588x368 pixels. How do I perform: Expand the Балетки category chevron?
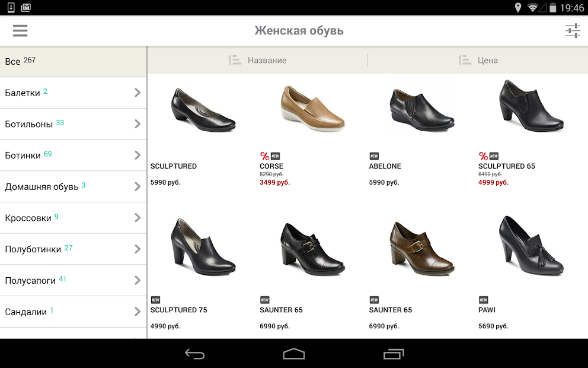pyautogui.click(x=137, y=93)
